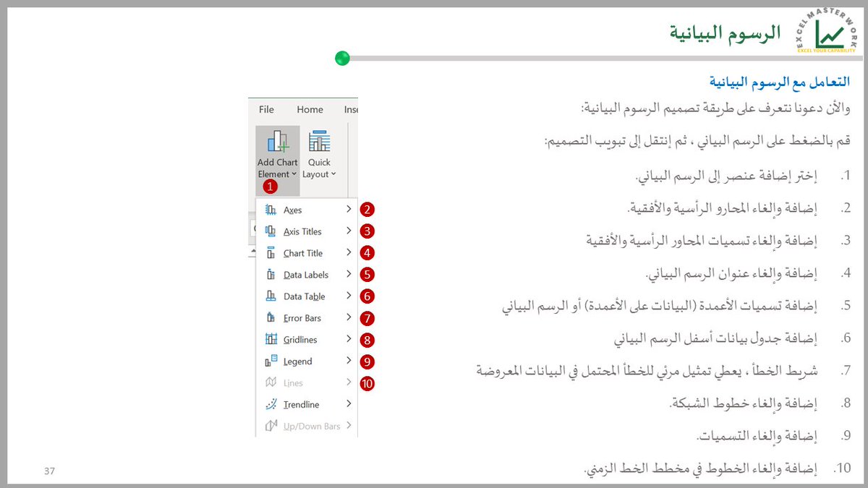This screenshot has width=868, height=488.
Task: Expand the Axis Titles submenu arrow
Action: (349, 231)
